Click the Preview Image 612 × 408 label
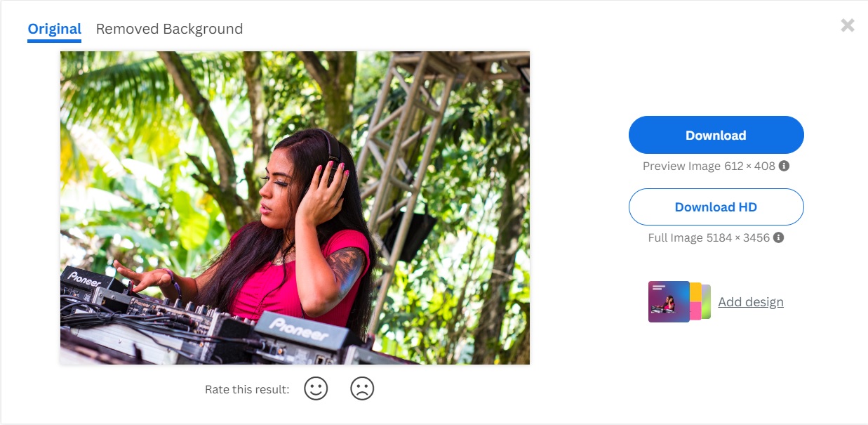Screen dimensions: 868x425 (709, 166)
